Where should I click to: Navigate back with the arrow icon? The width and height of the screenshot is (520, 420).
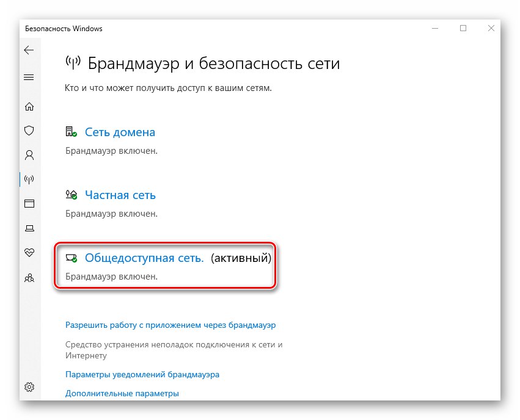click(29, 50)
